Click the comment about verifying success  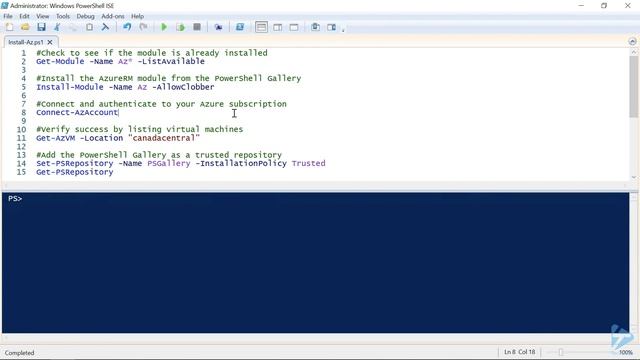(x=140, y=129)
